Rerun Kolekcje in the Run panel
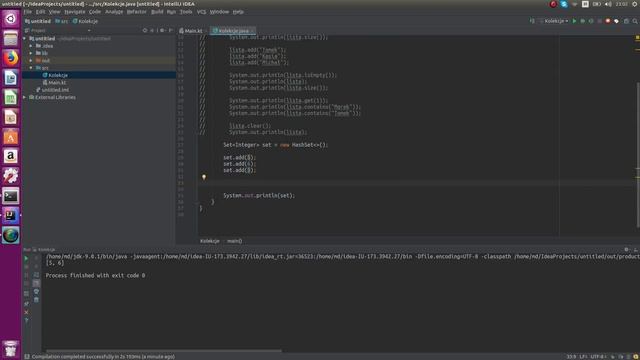Viewport: 640px width, 360px height. pyautogui.click(x=26, y=258)
